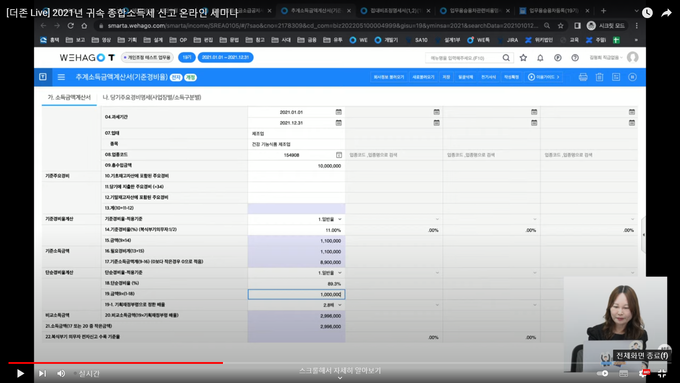The height and width of the screenshot is (383, 680).
Task: Play the video
Action: [20, 373]
